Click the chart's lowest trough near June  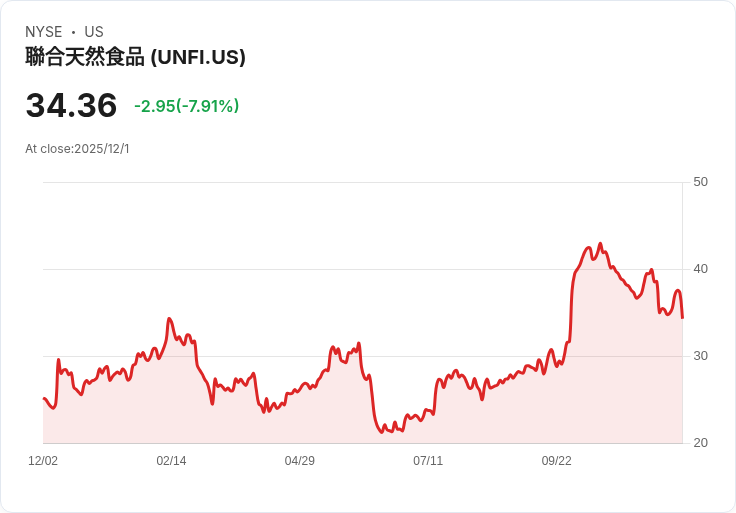[382, 432]
